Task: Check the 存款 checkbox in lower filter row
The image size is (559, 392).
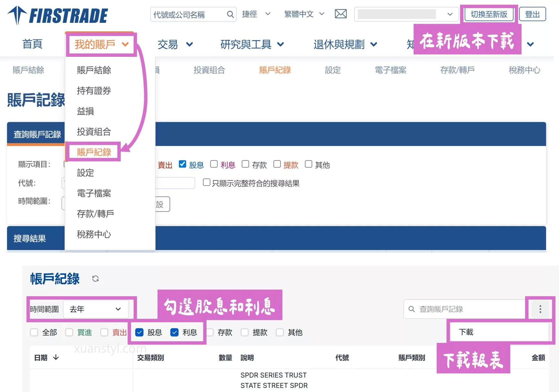Action: tap(210, 332)
